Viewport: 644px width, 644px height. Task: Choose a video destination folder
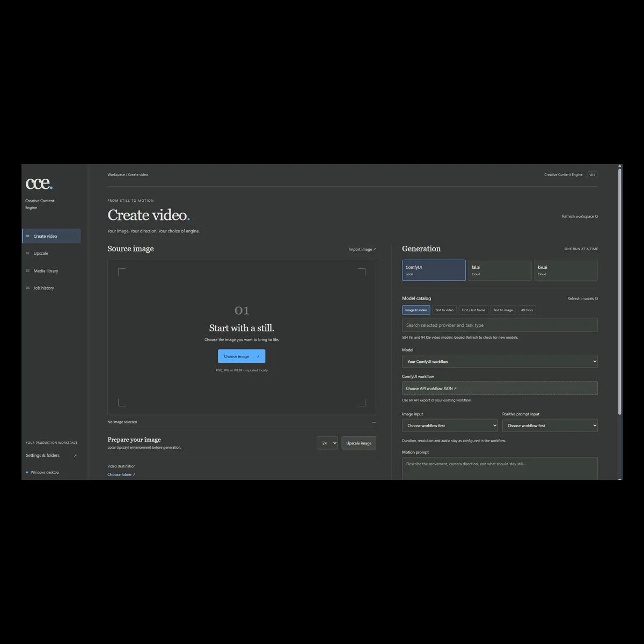121,475
